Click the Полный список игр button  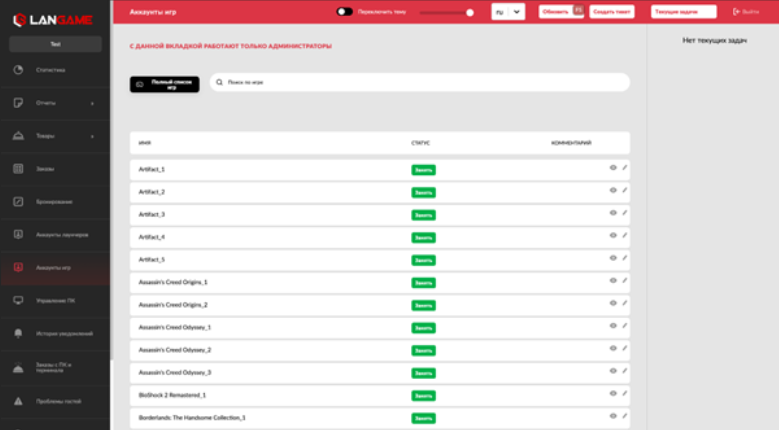[164, 84]
